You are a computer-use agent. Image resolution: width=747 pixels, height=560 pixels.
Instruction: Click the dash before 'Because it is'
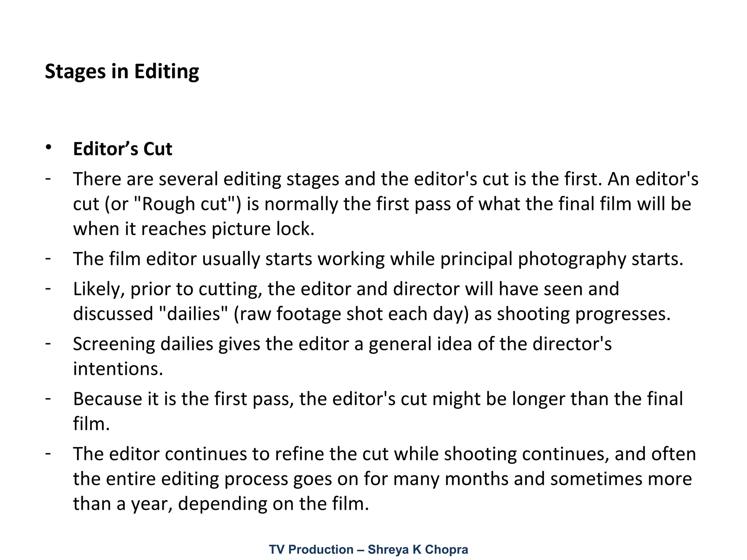coord(48,398)
